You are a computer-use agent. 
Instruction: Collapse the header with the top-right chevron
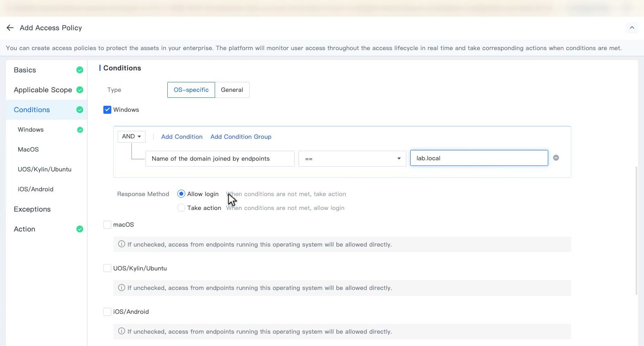632,28
